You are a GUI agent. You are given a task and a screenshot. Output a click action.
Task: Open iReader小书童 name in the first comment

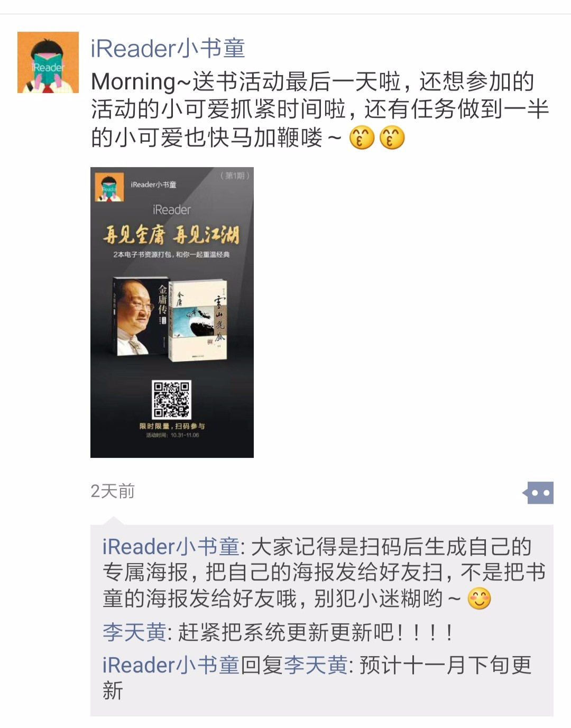[171, 547]
